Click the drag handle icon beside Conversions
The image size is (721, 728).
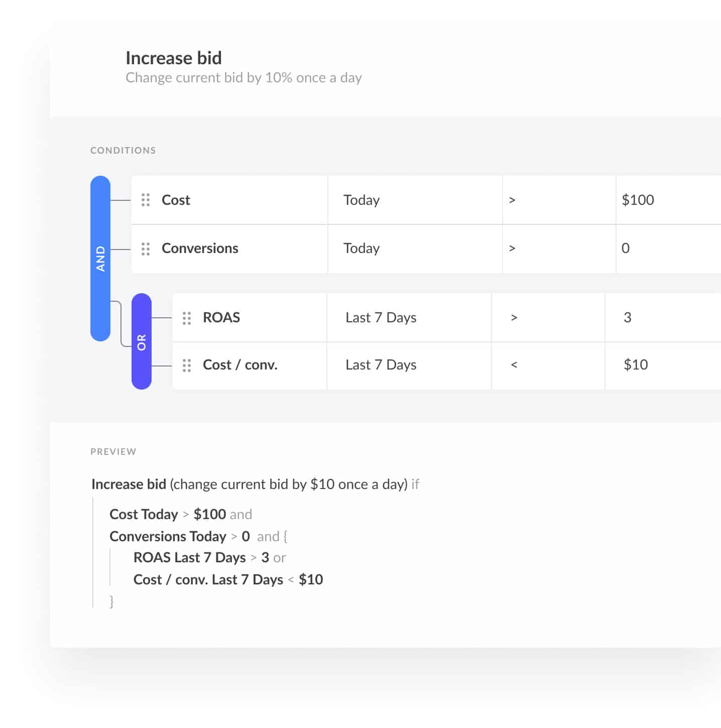[146, 248]
